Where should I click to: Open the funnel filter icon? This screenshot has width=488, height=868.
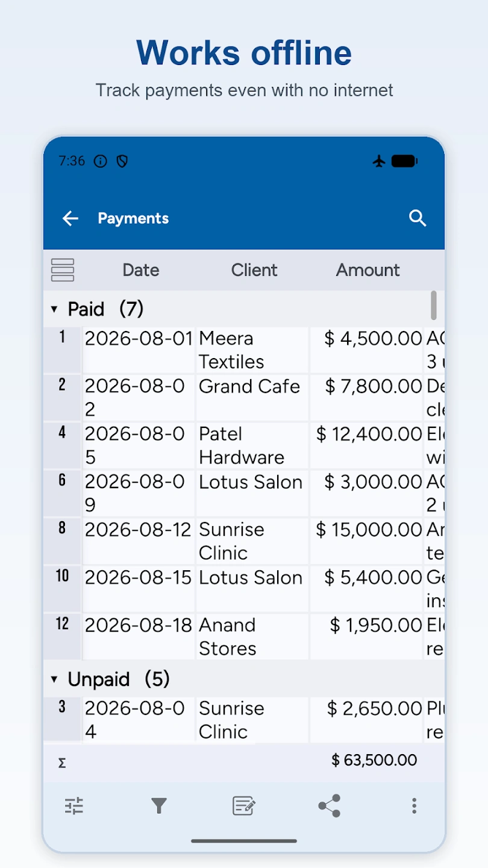pos(159,806)
